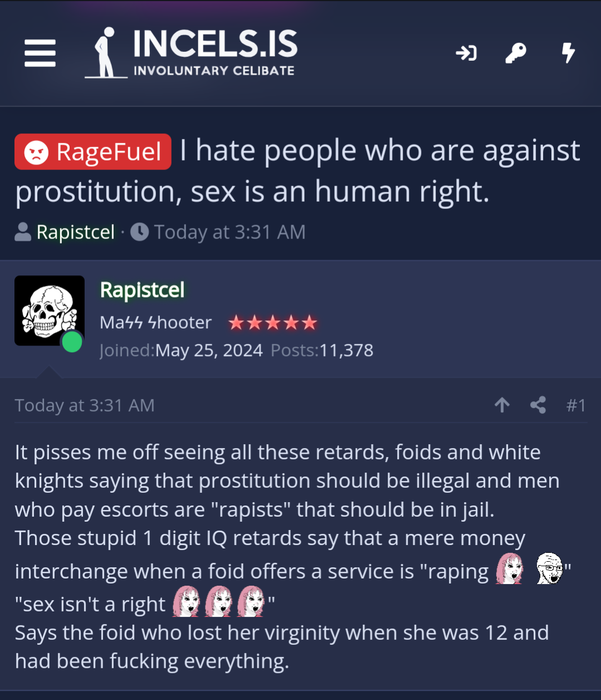Click the skull avatar thumbnail
This screenshot has height=700, width=601.
pyautogui.click(x=50, y=310)
